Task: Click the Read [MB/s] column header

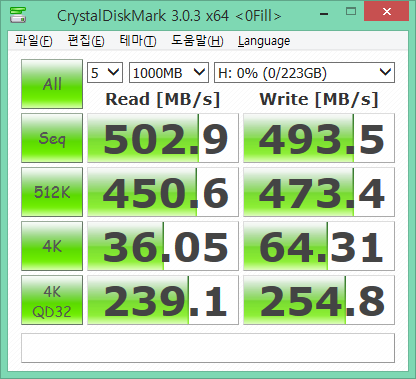Action: pos(163,99)
